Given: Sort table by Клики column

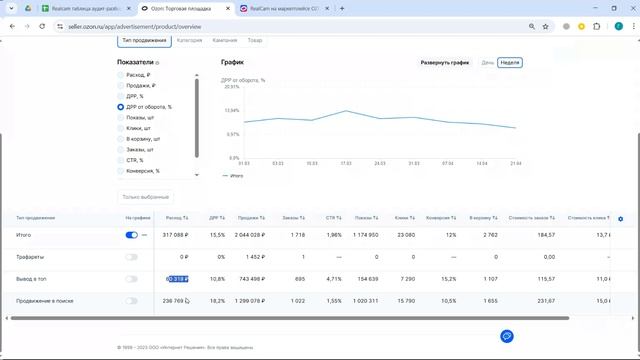Looking at the screenshot, I should [405, 218].
